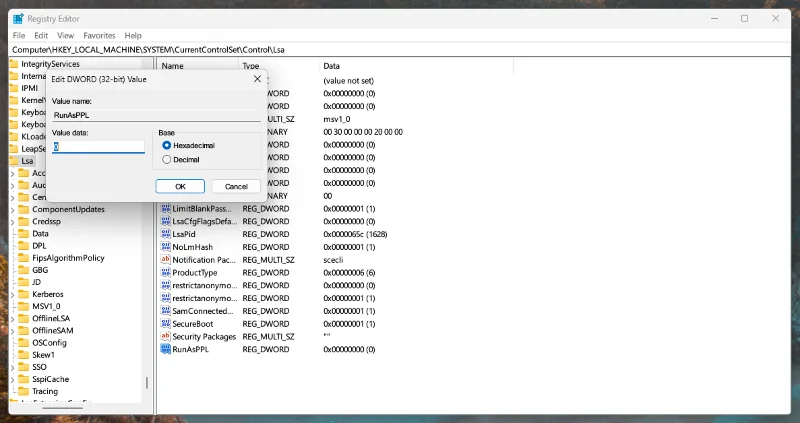Open the View menu
Screen dimensions: 800x423
point(65,35)
